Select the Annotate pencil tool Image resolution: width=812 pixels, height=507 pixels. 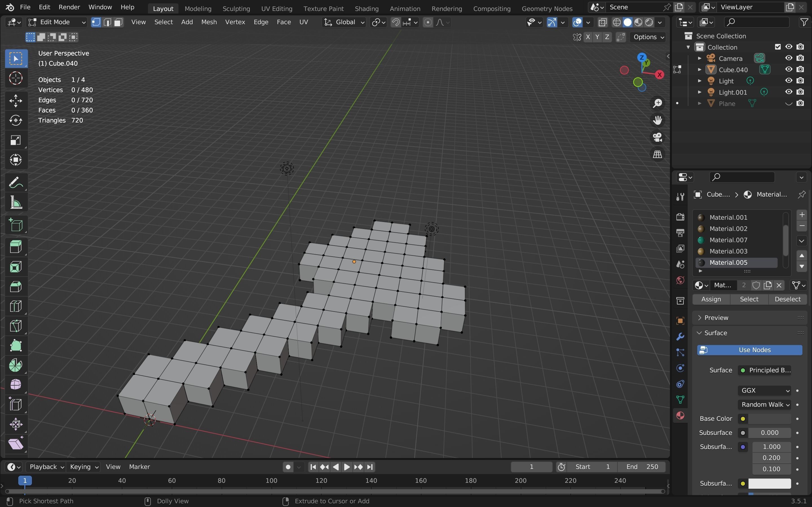tap(16, 183)
